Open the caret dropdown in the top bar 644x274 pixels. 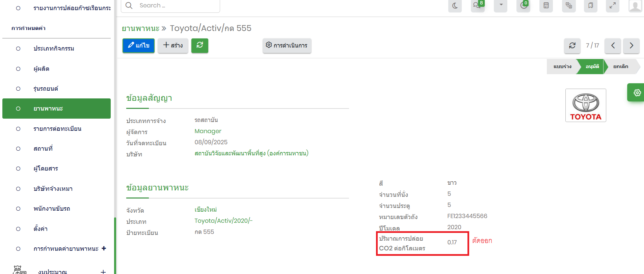click(501, 5)
